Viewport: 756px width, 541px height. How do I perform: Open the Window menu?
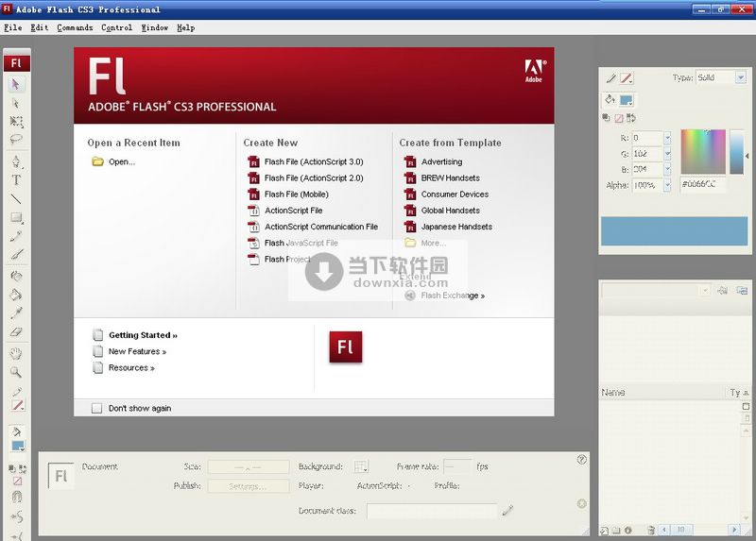click(154, 27)
